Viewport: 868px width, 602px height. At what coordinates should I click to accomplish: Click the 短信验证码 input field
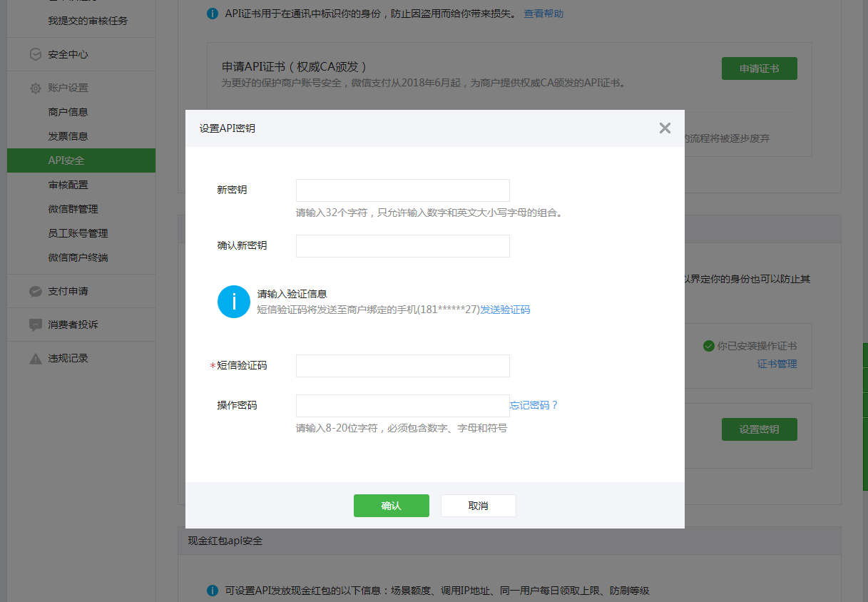coord(403,366)
